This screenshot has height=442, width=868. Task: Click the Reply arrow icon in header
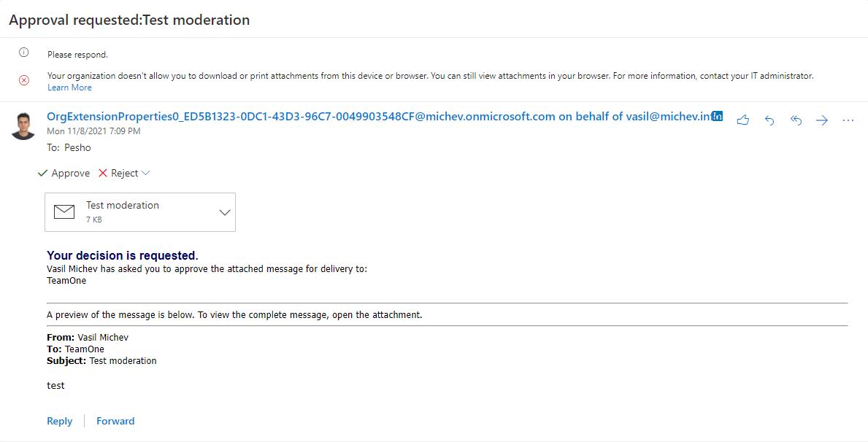tap(769, 120)
